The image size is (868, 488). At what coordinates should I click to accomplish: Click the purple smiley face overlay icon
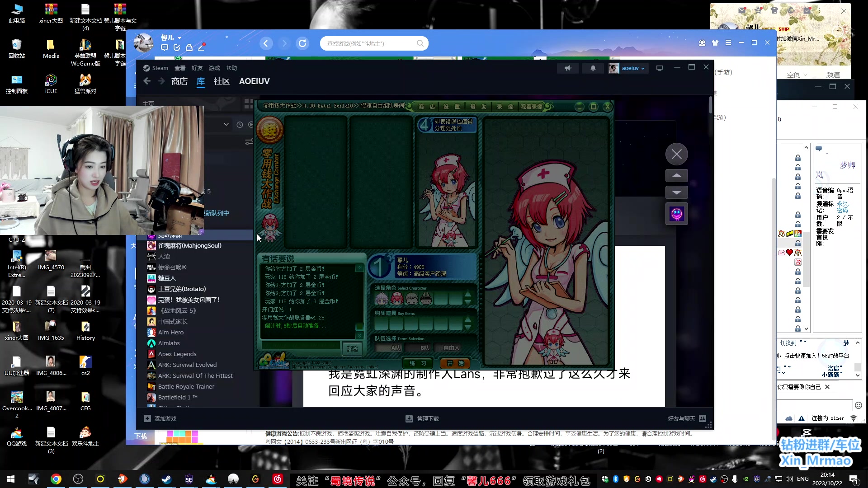(677, 214)
